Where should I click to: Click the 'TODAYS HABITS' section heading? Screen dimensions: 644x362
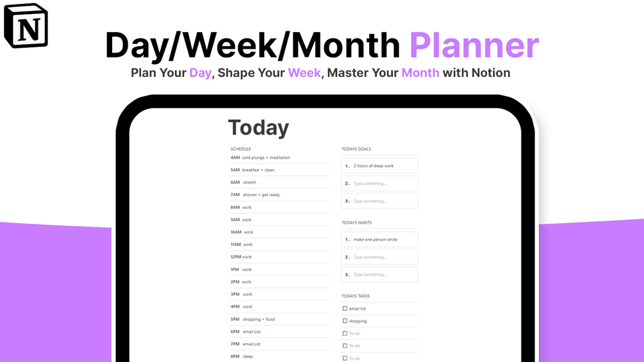point(356,222)
